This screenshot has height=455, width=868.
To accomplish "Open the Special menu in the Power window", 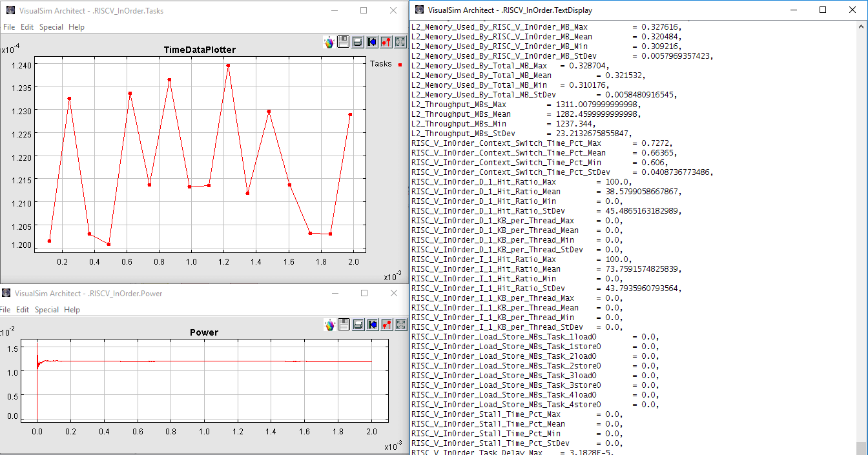I will pos(46,310).
